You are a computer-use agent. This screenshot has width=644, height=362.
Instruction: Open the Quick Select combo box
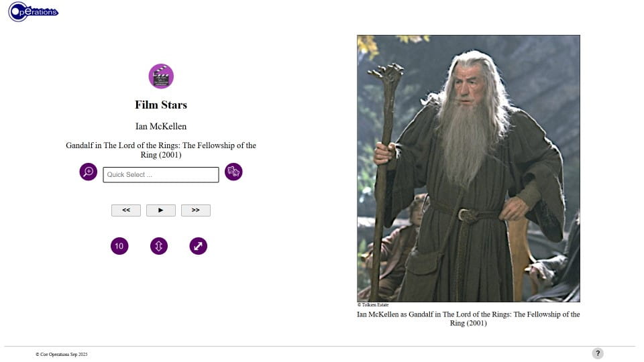(x=161, y=174)
